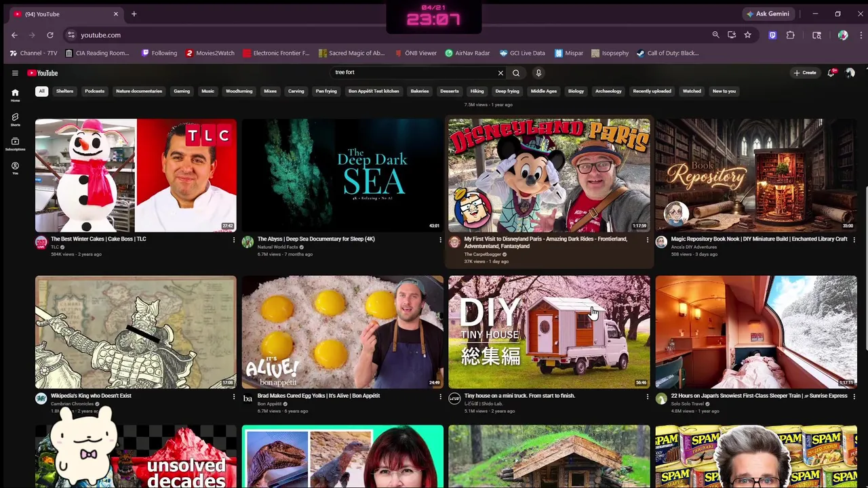The height and width of the screenshot is (488, 868).
Task: Open The Carpetbagger channel name
Action: tap(483, 254)
